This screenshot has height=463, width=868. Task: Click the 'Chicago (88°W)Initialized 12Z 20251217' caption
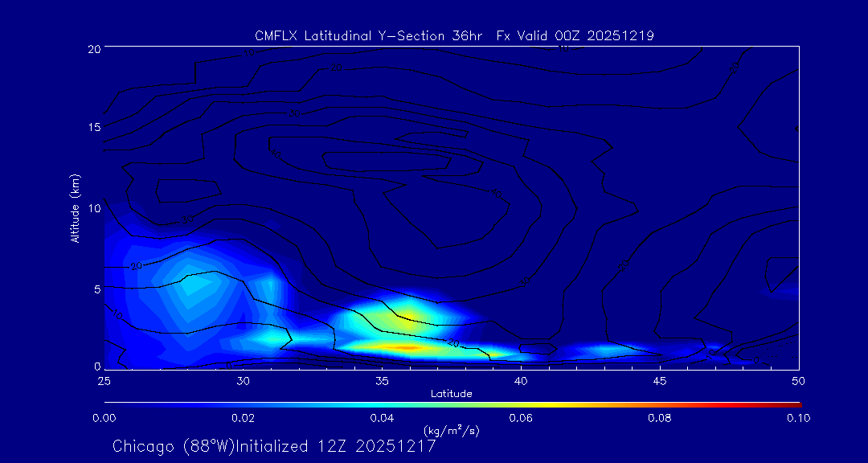click(274, 446)
